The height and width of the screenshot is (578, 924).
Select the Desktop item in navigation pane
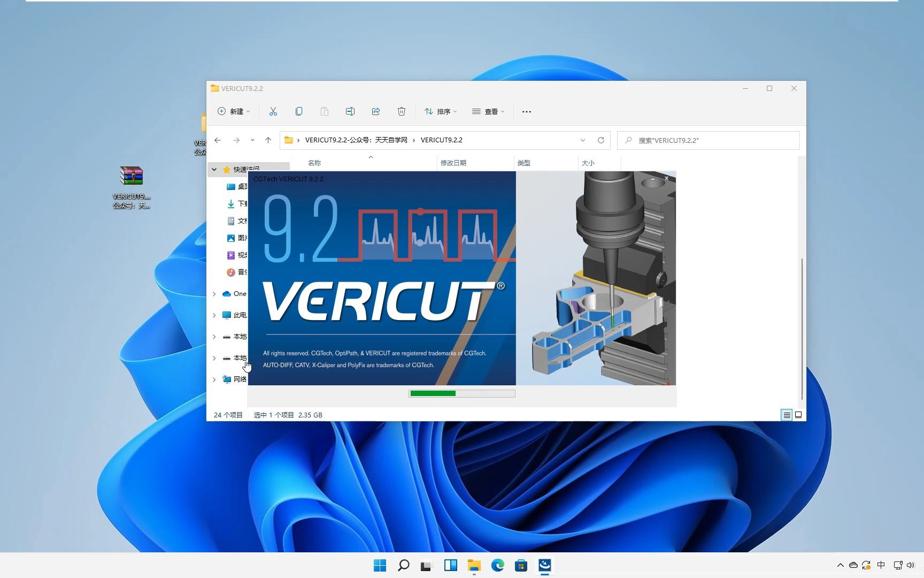(x=237, y=186)
